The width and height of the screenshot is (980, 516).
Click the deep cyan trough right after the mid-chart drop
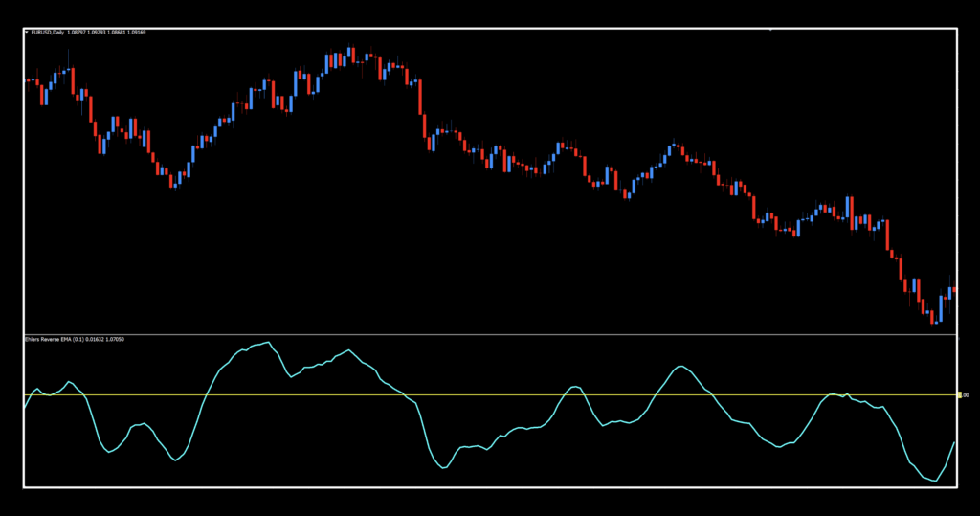(443, 468)
